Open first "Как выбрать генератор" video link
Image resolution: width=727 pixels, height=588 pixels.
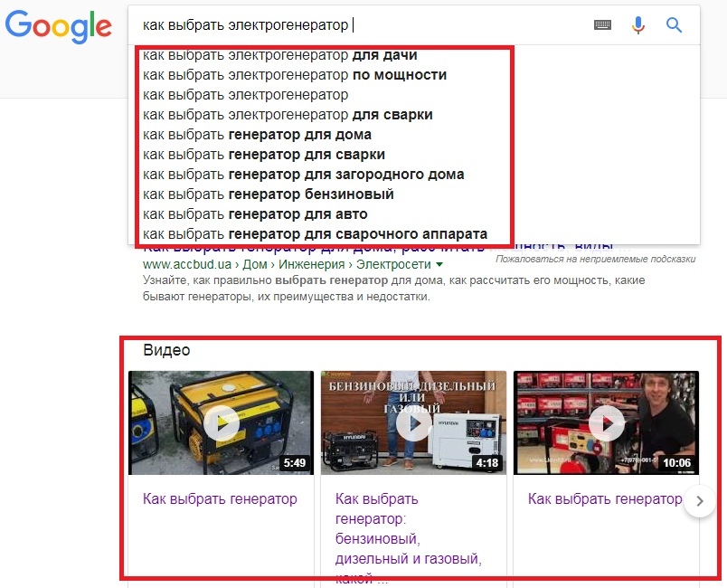[x=220, y=499]
